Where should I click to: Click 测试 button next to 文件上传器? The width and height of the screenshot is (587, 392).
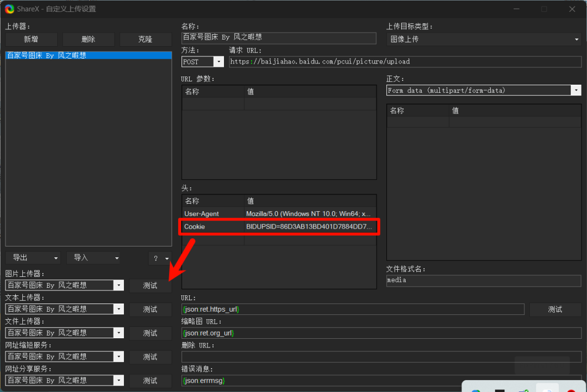(150, 333)
